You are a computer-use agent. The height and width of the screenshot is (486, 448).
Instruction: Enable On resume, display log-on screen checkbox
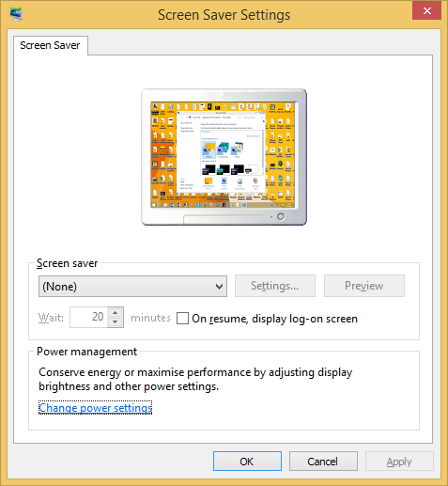tap(182, 319)
